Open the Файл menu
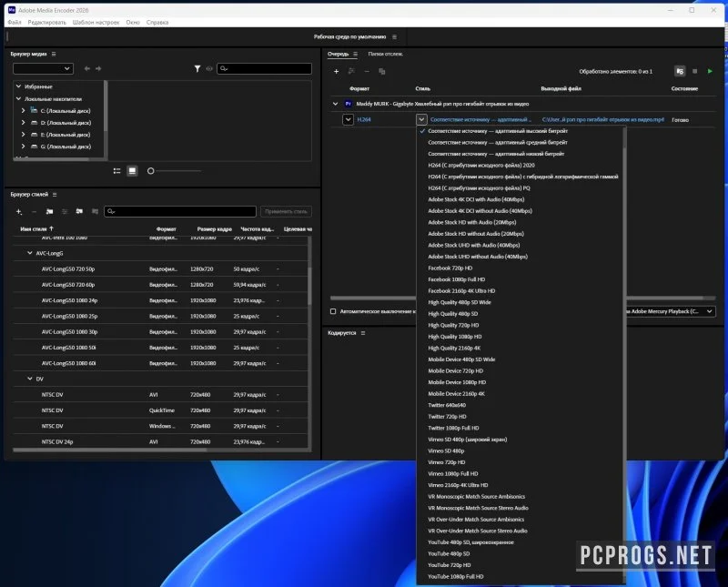This screenshot has width=728, height=587. pos(15,22)
